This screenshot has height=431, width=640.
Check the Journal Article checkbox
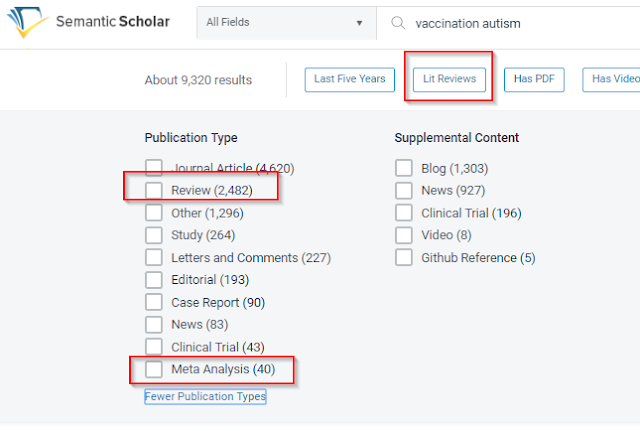[154, 168]
